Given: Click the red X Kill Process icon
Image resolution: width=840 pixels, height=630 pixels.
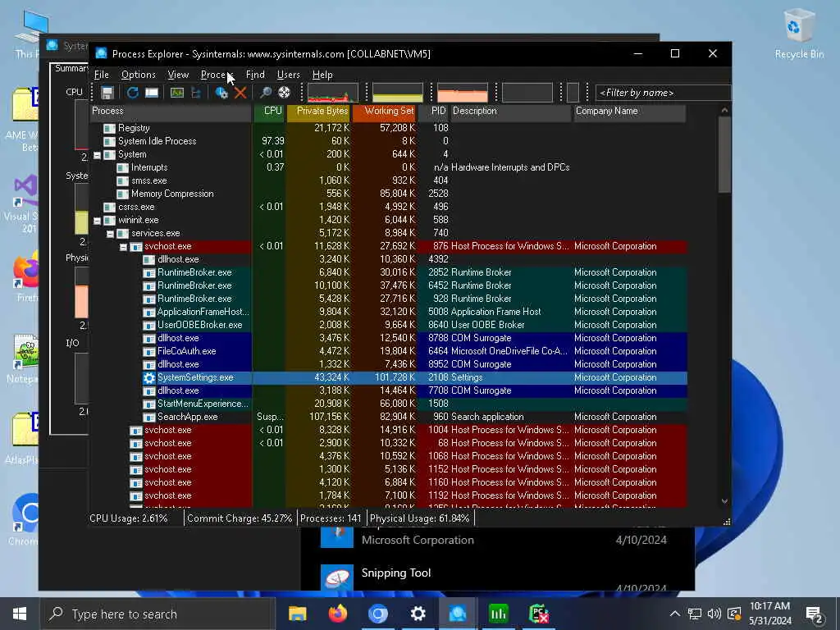Looking at the screenshot, I should click(x=240, y=93).
